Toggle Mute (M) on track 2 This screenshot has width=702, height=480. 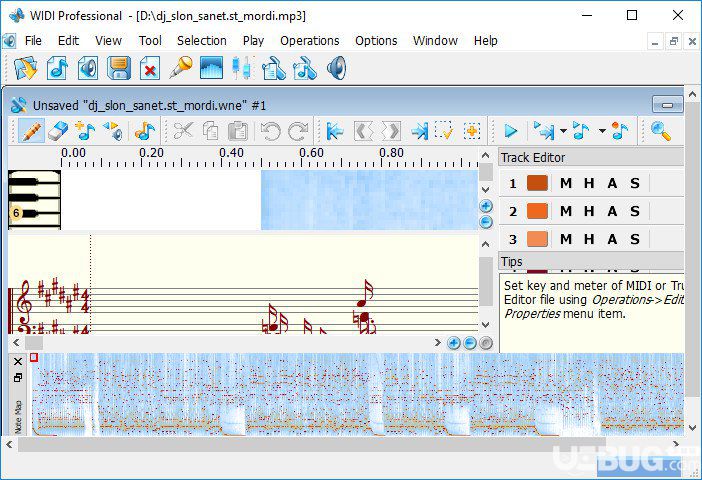[566, 211]
